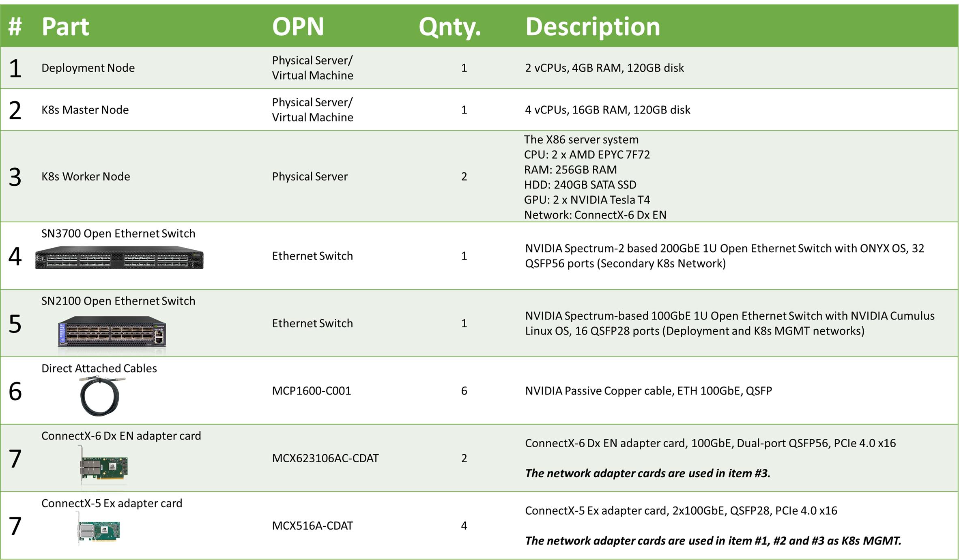Click the CPU: 2 x AMD EPYC 7F72 line

click(587, 154)
